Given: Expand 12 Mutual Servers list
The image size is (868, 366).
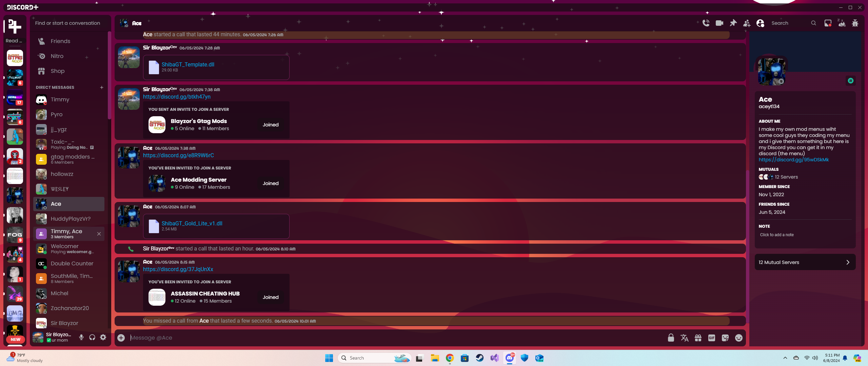Looking at the screenshot, I should pos(805,262).
